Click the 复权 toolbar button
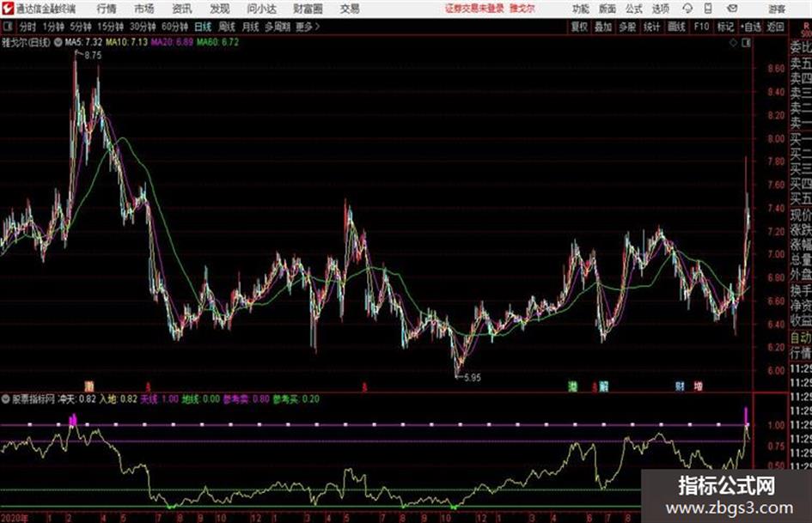 pos(579,27)
